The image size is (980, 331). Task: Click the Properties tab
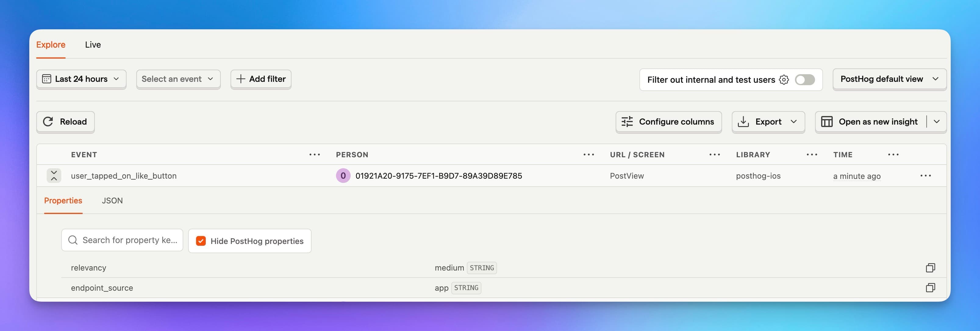(63, 200)
